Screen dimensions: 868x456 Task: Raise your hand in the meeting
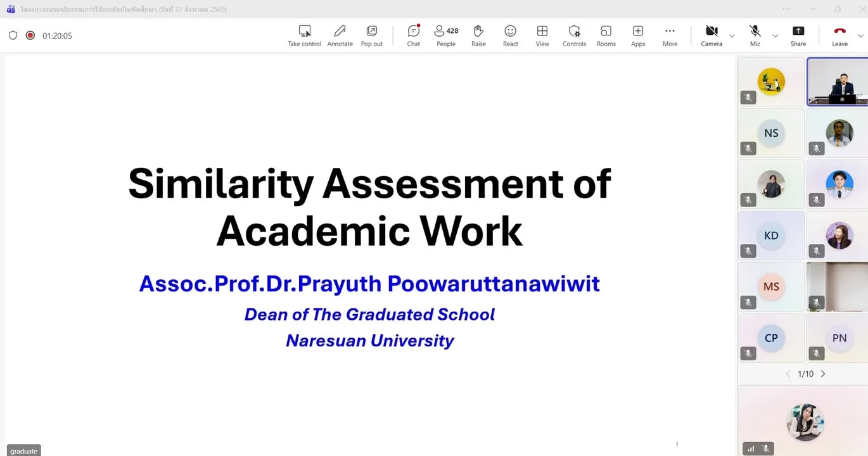pos(478,35)
